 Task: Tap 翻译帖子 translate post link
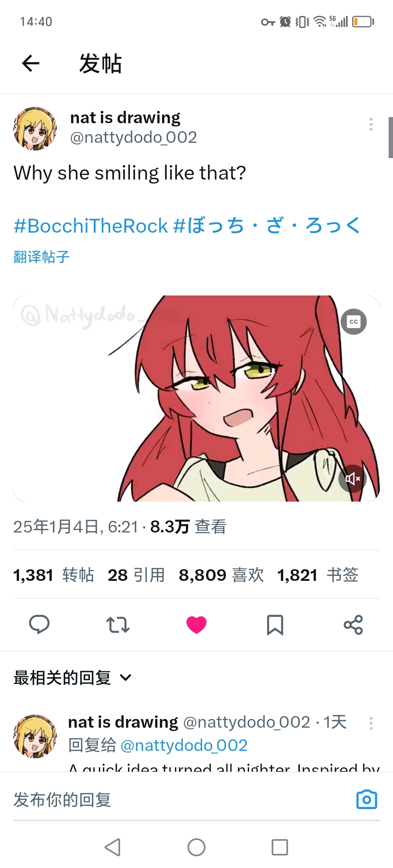[41, 257]
